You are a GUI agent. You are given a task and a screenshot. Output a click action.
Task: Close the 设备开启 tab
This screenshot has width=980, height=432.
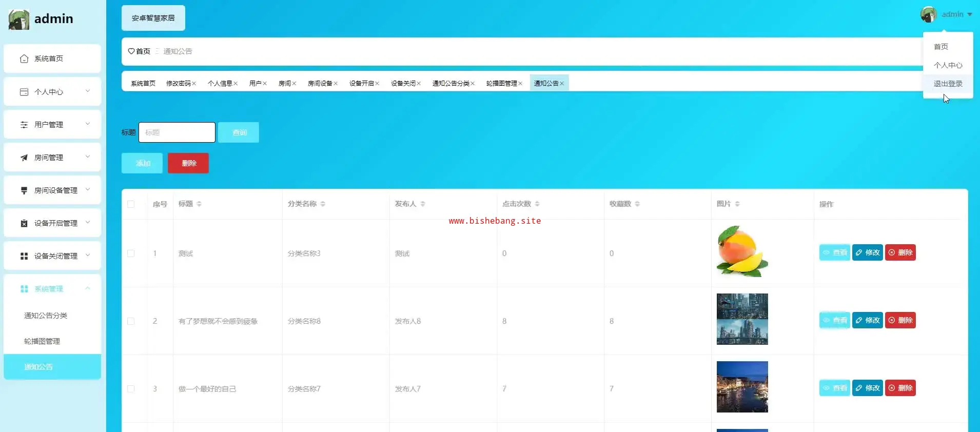(377, 84)
